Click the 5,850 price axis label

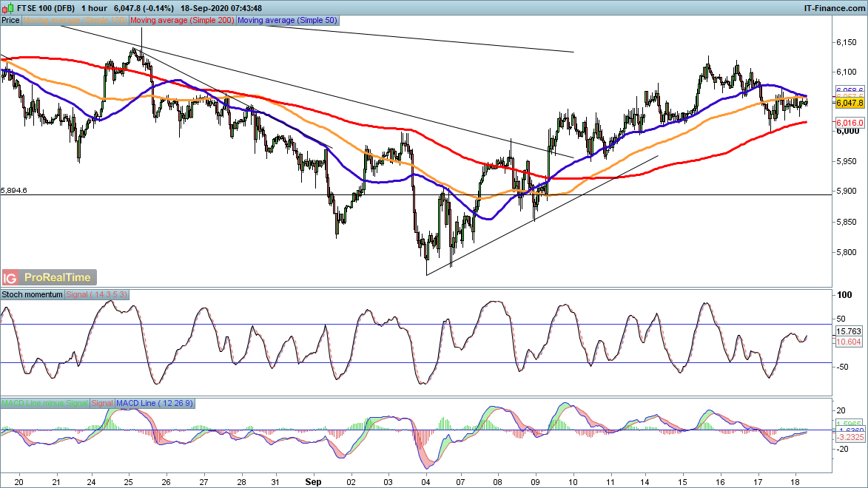coord(847,223)
